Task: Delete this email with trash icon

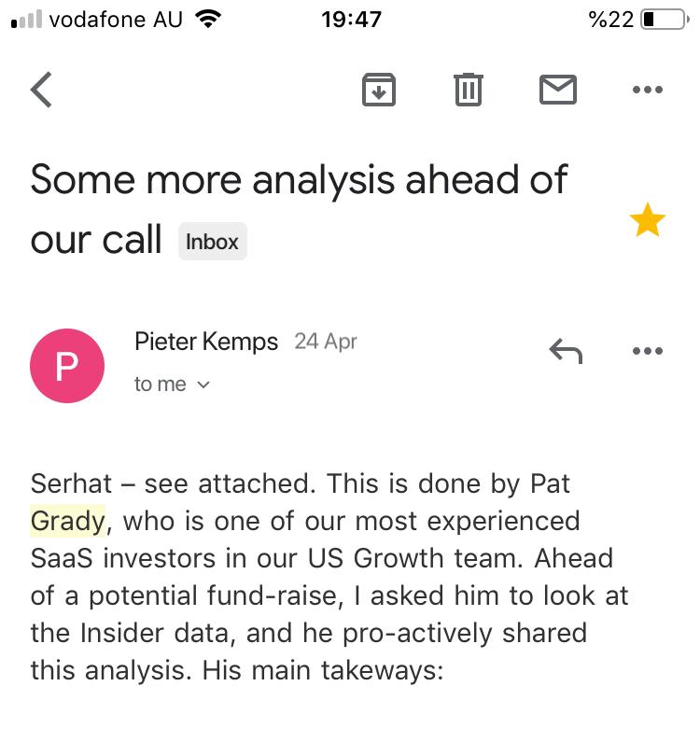Action: [468, 90]
